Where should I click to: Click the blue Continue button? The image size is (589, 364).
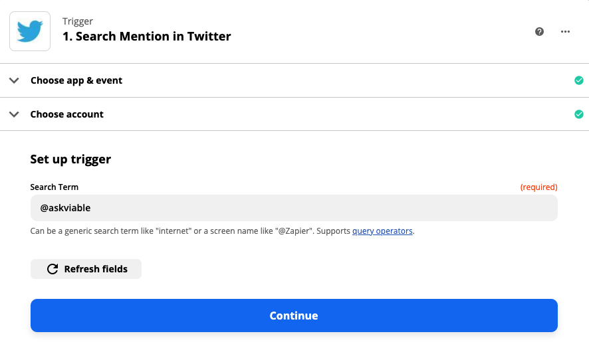pyautogui.click(x=294, y=316)
